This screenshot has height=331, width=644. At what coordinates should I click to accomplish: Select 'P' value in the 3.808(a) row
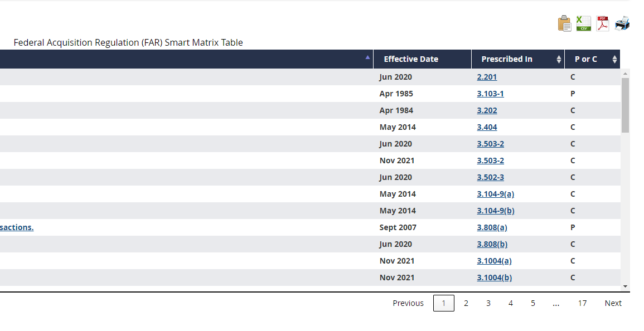point(573,227)
